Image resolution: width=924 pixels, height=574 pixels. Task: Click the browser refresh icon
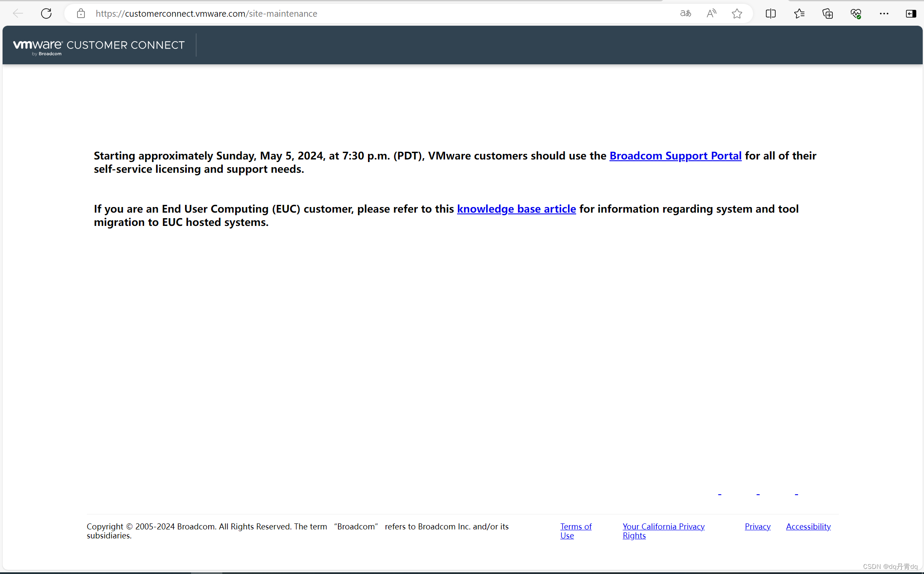[46, 14]
